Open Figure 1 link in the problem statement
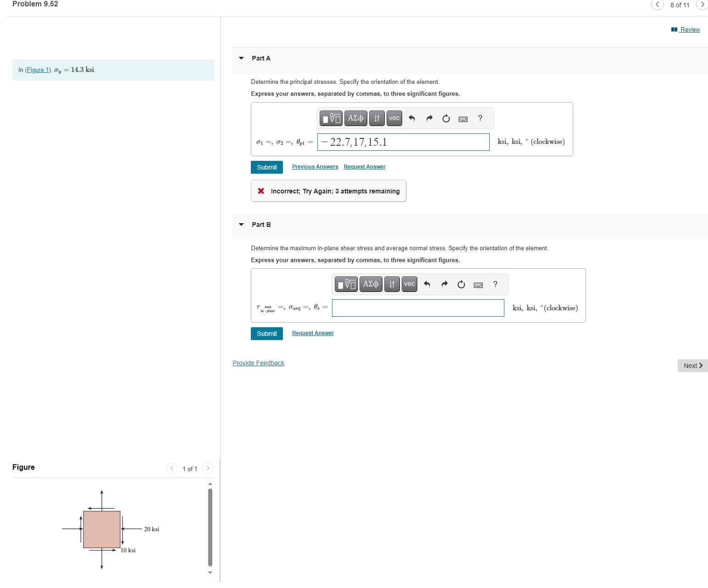The image size is (708, 588). (38, 70)
